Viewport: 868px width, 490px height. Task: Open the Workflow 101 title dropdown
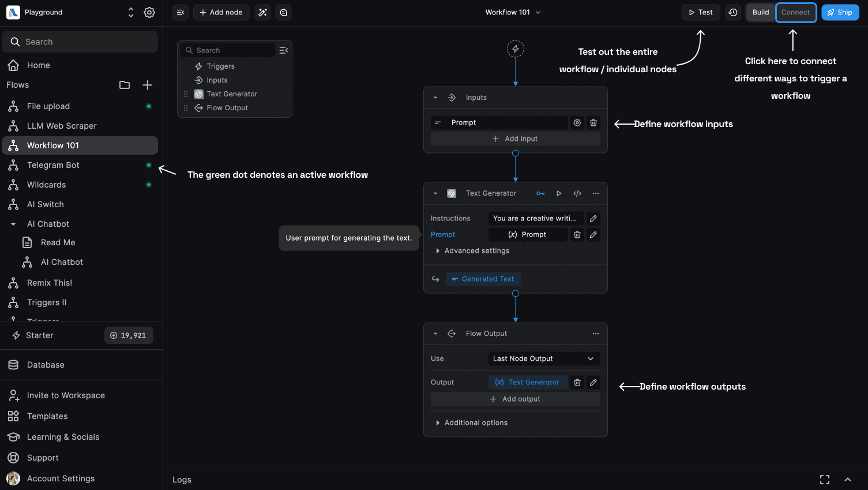pos(513,12)
